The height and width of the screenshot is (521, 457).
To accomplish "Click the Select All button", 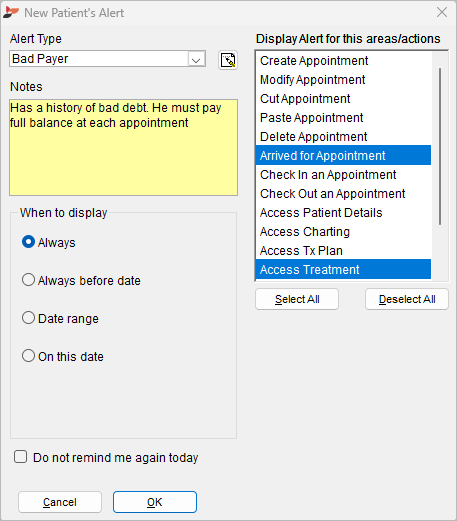I will (297, 299).
